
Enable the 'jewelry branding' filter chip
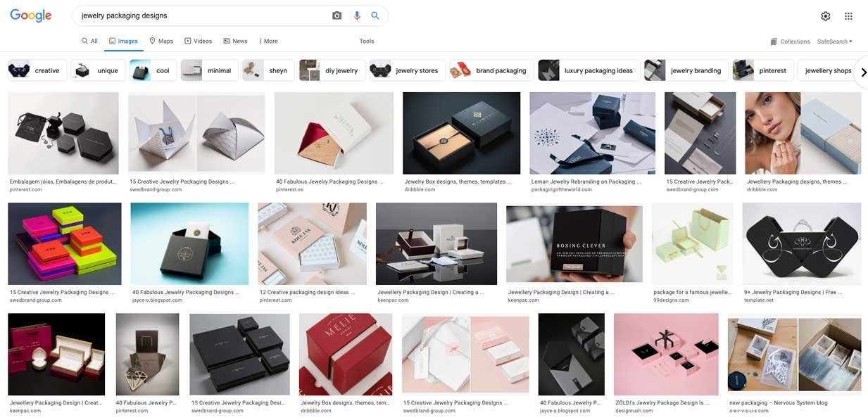pos(696,69)
